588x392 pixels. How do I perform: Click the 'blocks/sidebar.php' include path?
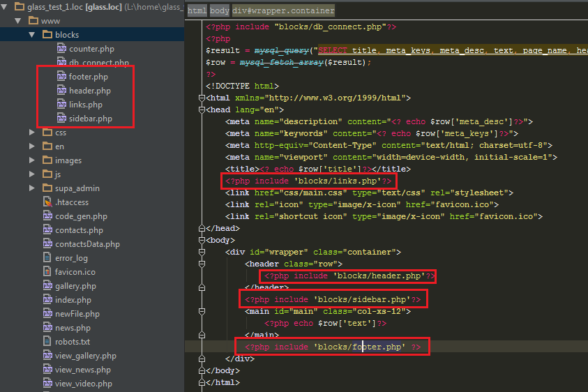click(x=361, y=299)
